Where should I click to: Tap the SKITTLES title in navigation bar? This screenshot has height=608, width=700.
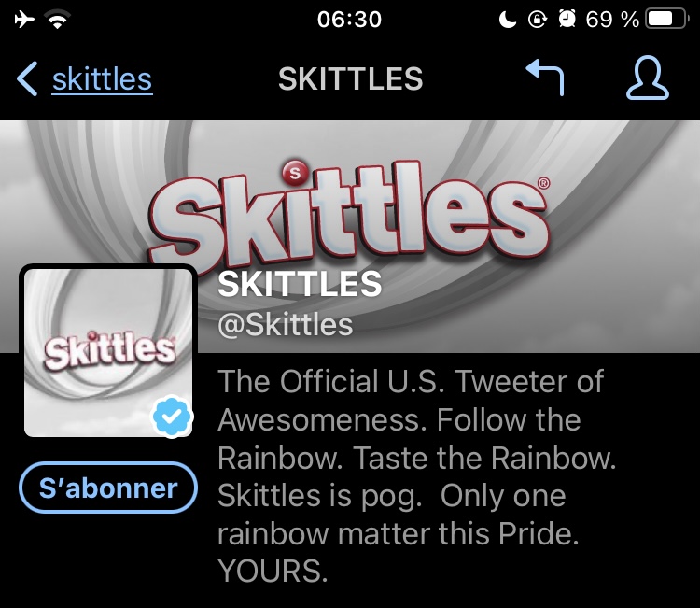pyautogui.click(x=350, y=79)
